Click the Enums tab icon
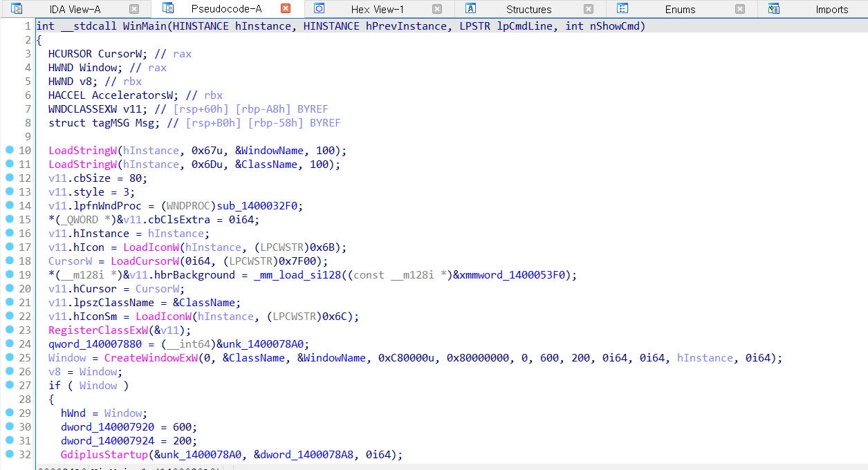The height and width of the screenshot is (470, 868). (622, 9)
